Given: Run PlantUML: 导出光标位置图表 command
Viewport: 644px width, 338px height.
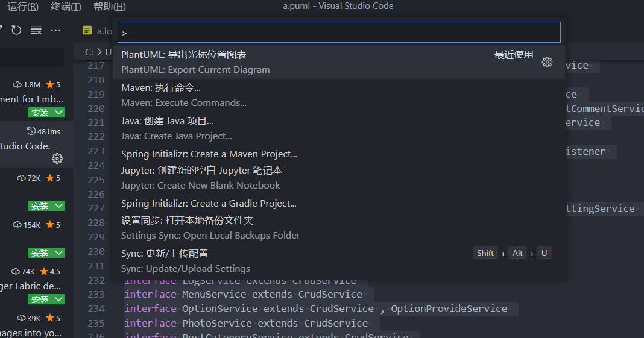Looking at the screenshot, I should click(x=339, y=62).
